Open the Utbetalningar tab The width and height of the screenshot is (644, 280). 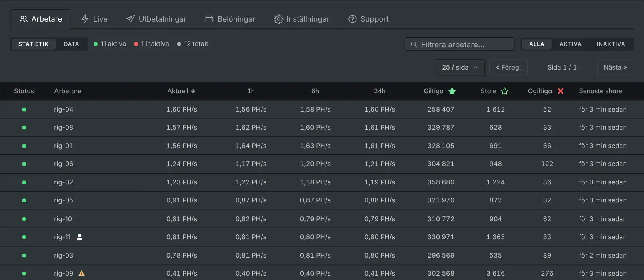156,19
